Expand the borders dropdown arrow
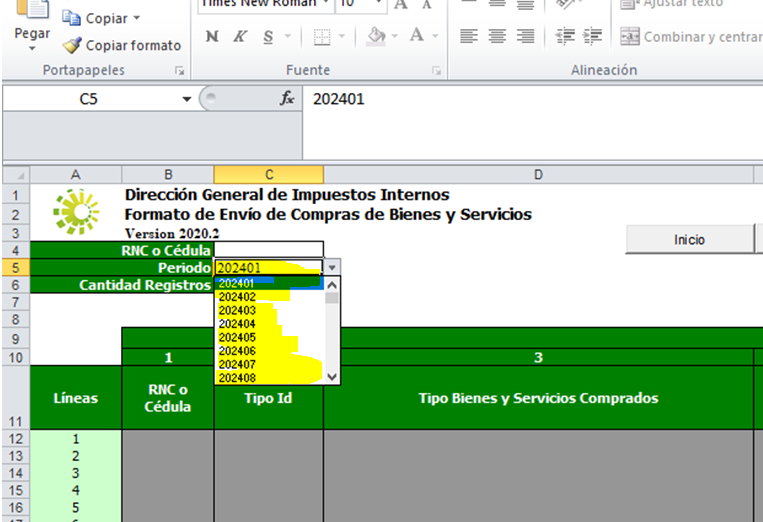763x522 pixels. click(x=342, y=36)
